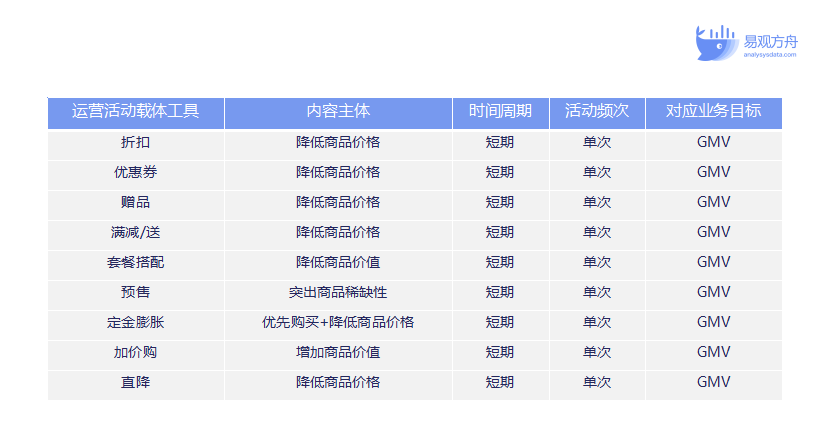The image size is (832, 433).
Task: Click 单次 in the 折扣 row
Action: (597, 142)
